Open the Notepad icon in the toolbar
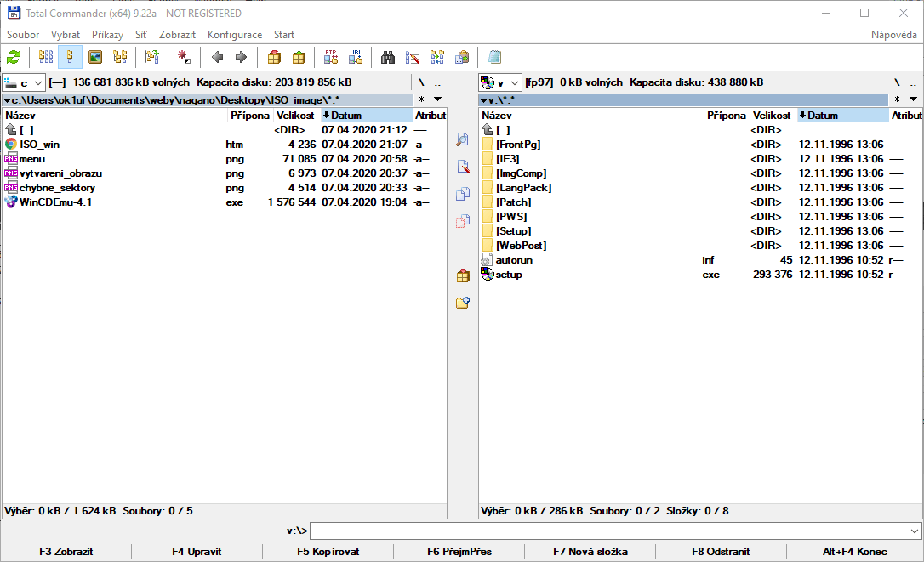924x562 pixels. click(x=495, y=58)
